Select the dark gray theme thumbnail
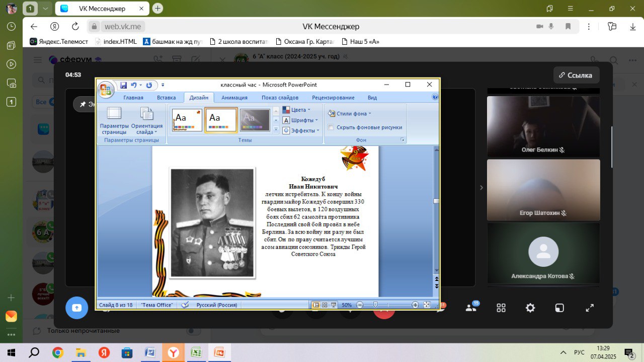 (x=255, y=120)
